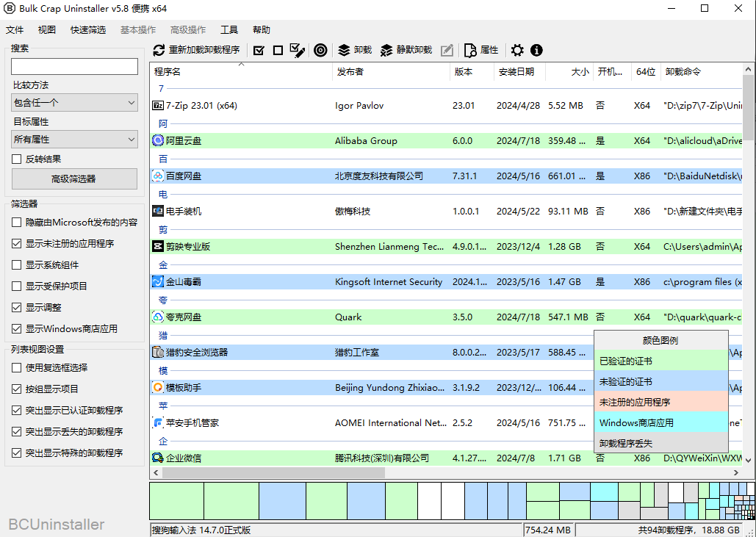Open the 快速筛选 menu

click(88, 30)
